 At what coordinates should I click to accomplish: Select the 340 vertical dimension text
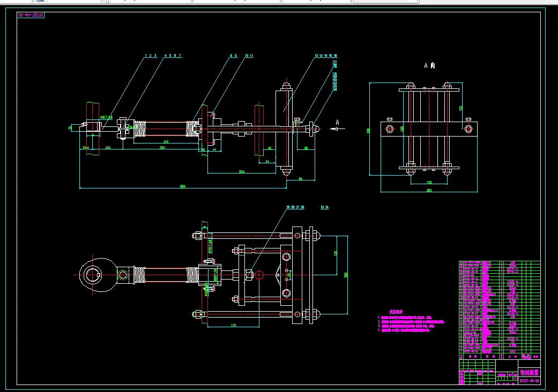point(346,275)
